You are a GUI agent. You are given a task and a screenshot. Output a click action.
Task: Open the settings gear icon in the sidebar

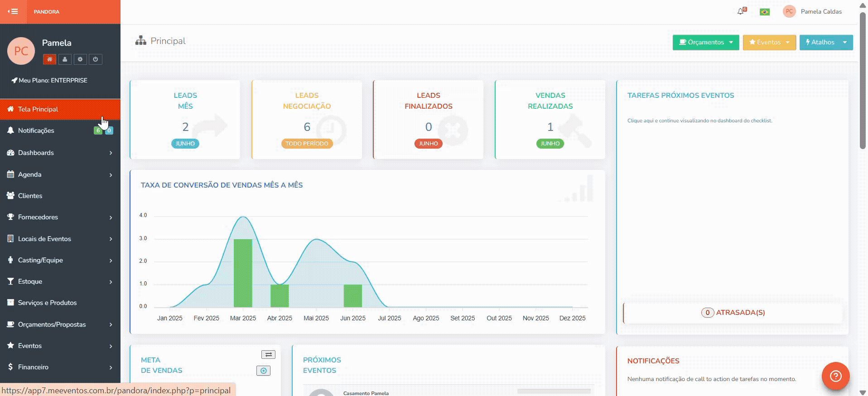click(x=80, y=59)
